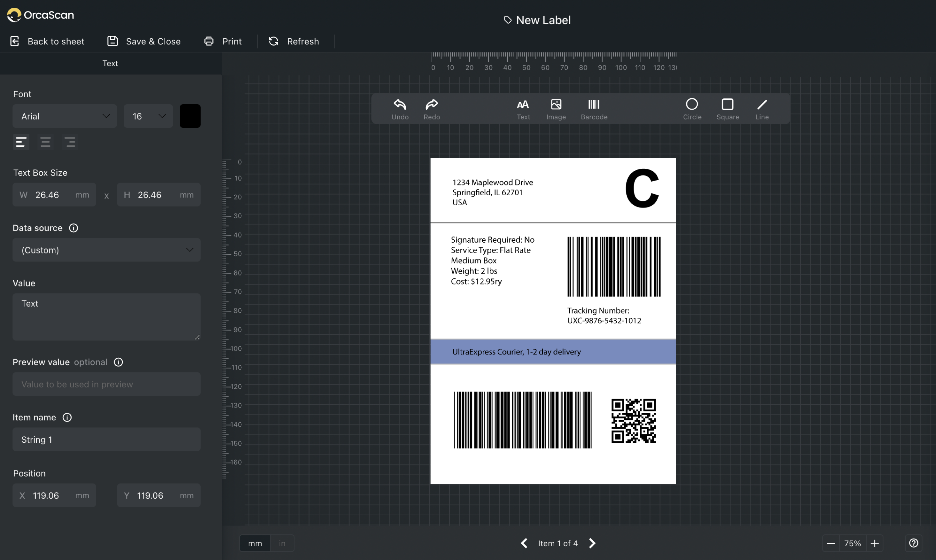Click the X position field
The height and width of the screenshot is (560, 936).
click(54, 495)
